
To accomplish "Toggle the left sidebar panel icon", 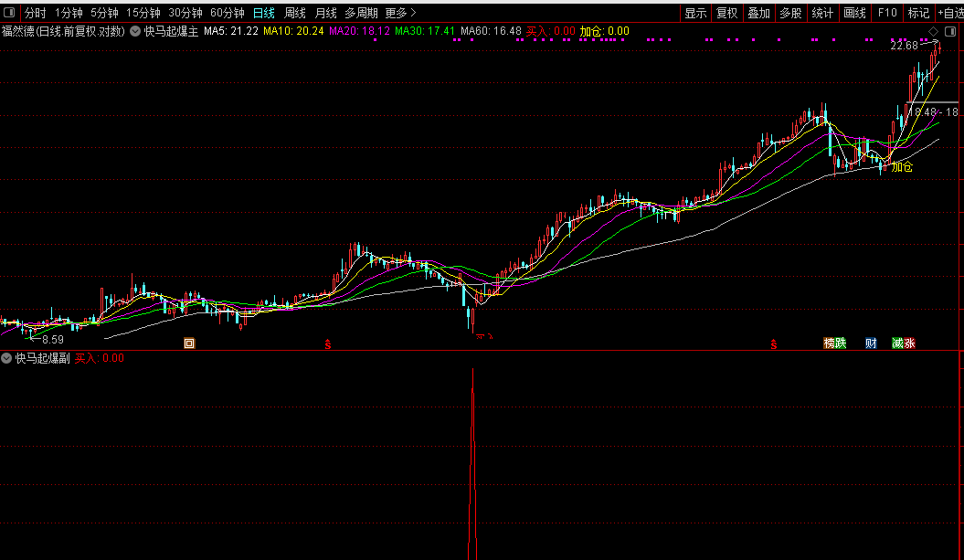I will pyautogui.click(x=9, y=12).
